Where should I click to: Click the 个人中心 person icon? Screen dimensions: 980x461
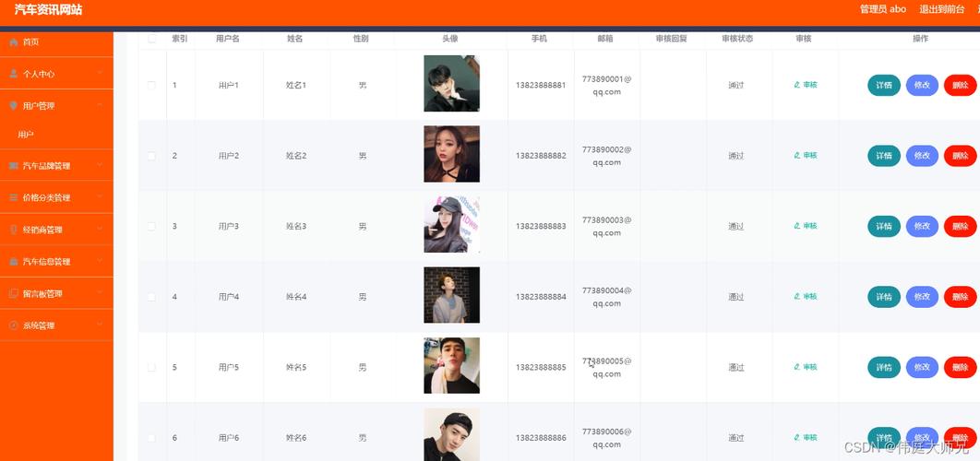tap(14, 74)
